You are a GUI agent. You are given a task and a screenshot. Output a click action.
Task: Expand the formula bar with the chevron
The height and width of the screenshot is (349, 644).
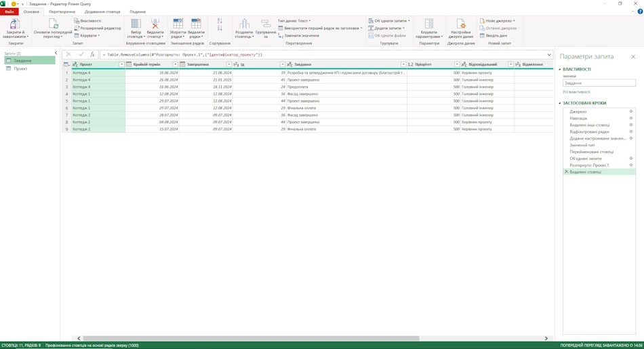tap(549, 55)
